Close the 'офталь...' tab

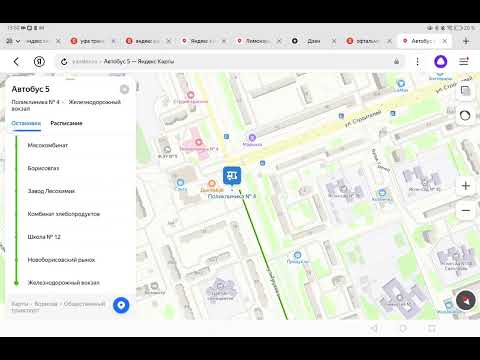coord(389,41)
